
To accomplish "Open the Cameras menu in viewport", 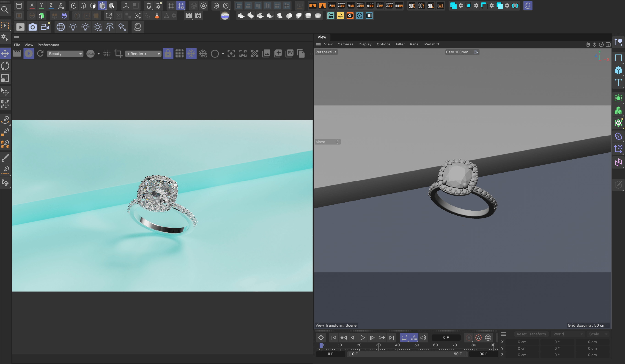I will pyautogui.click(x=345, y=44).
